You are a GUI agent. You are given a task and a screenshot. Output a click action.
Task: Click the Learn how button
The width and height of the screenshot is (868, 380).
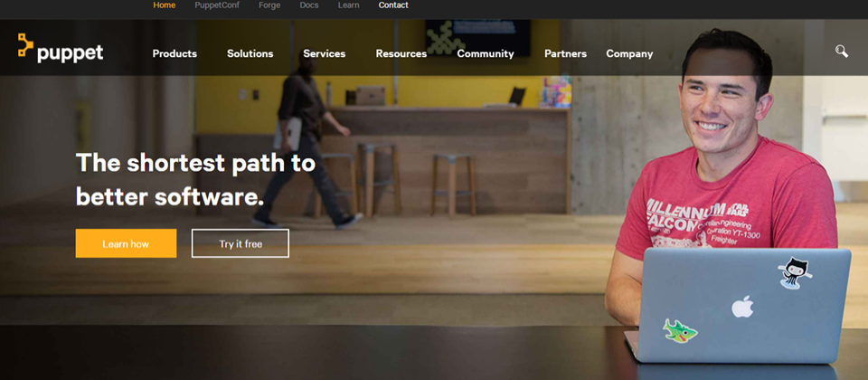tap(127, 243)
